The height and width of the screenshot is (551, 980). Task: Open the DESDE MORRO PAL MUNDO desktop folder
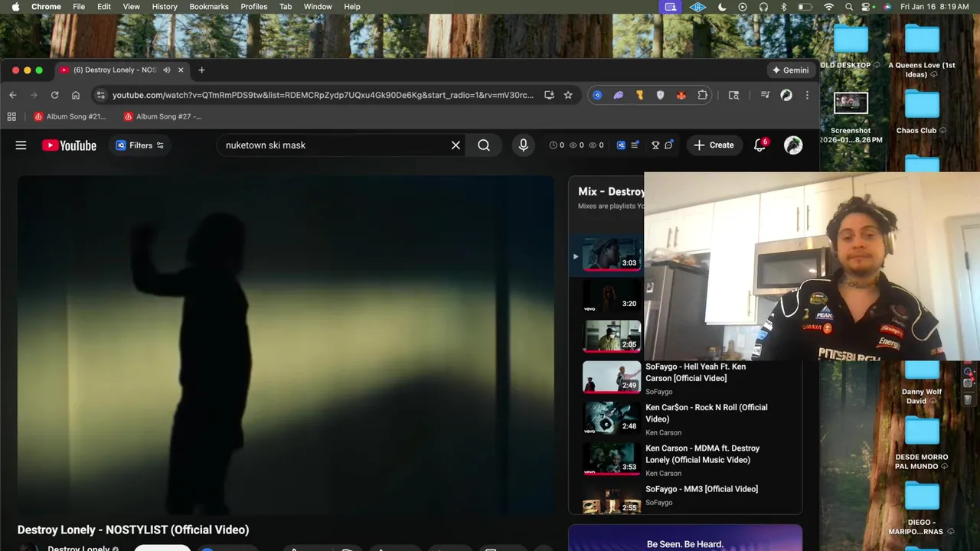[x=922, y=444]
